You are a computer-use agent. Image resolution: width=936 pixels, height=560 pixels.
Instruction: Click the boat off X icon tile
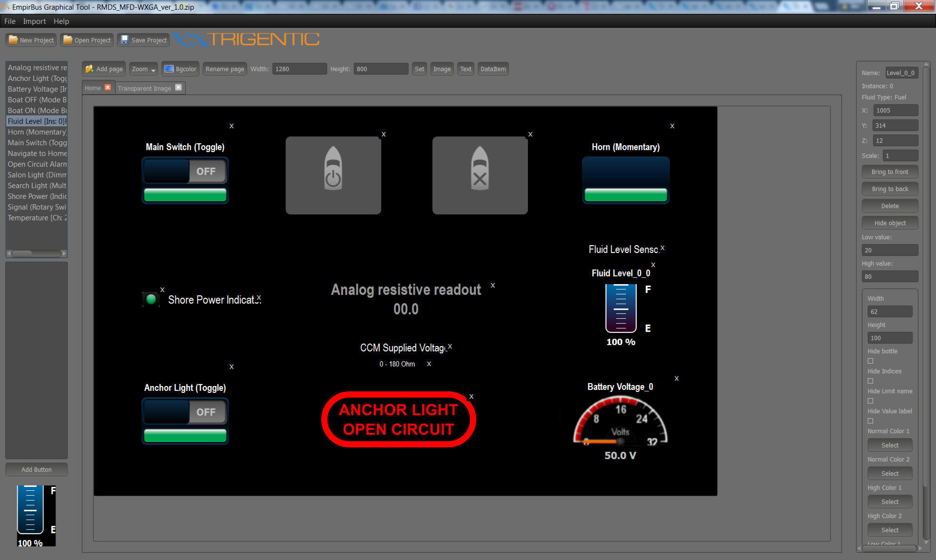[480, 175]
